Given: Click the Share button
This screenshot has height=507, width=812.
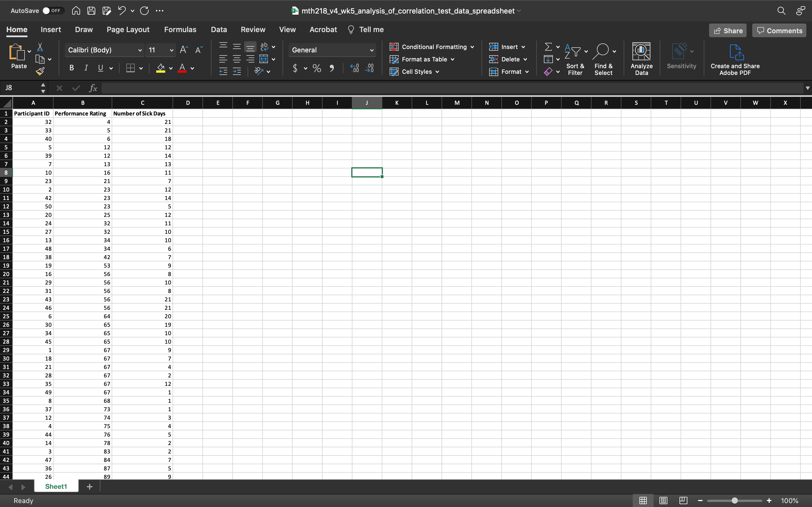Looking at the screenshot, I should (x=727, y=30).
